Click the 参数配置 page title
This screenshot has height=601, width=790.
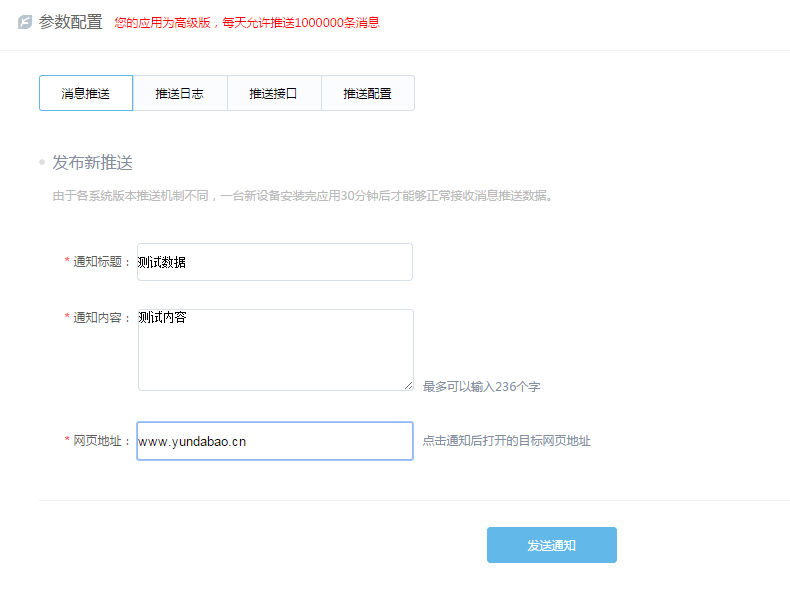pyautogui.click(x=70, y=22)
